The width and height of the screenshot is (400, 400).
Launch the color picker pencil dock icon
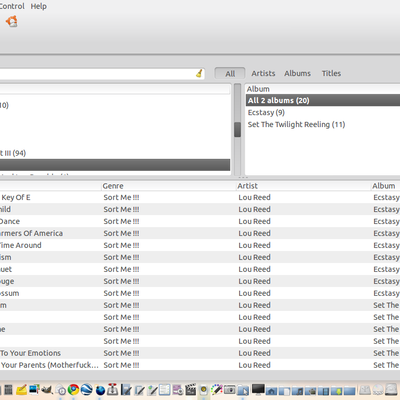click(x=217, y=389)
